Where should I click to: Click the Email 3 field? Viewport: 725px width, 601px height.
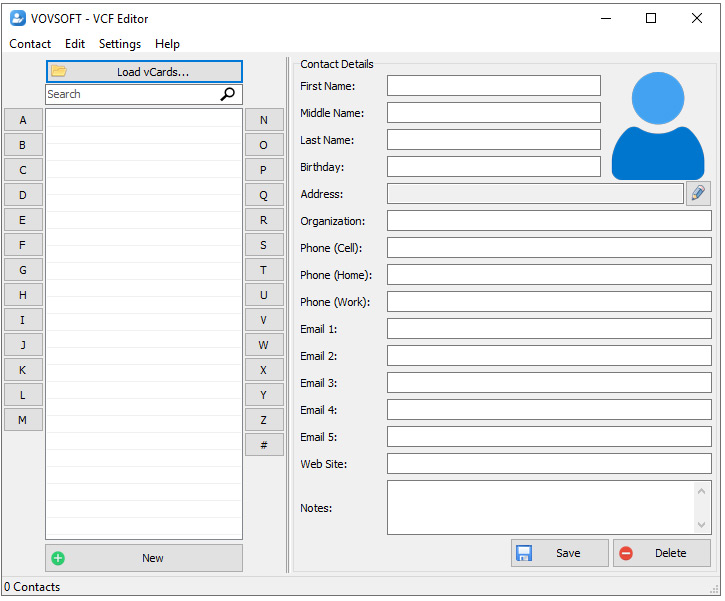coord(549,382)
